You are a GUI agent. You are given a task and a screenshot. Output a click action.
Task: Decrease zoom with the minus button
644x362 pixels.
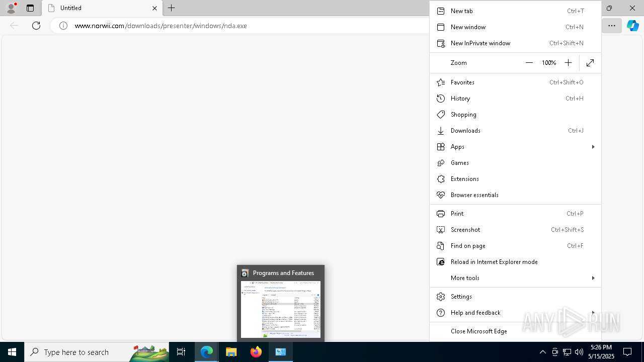click(529, 63)
